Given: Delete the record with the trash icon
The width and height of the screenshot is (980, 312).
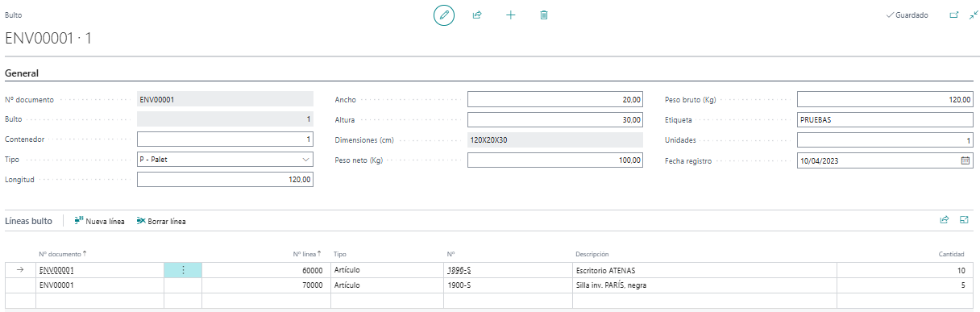Looking at the screenshot, I should [x=544, y=15].
